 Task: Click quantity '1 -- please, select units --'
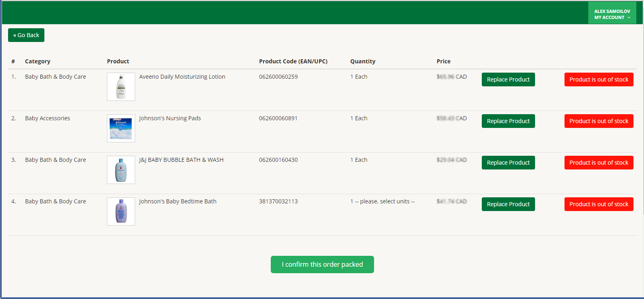383,201
